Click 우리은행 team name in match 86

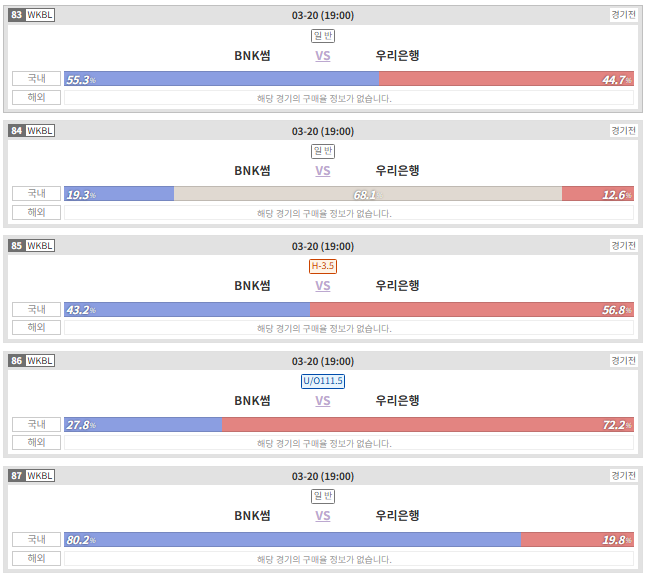point(397,401)
